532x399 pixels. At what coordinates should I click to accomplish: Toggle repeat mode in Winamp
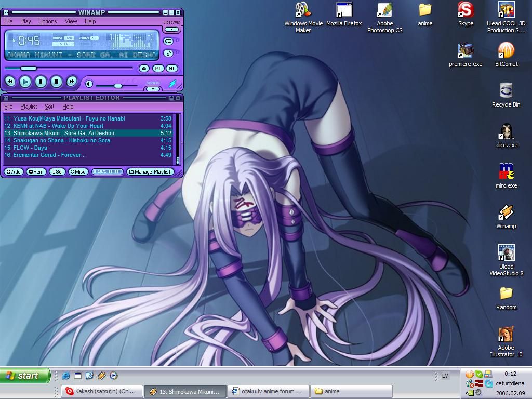[x=168, y=42]
